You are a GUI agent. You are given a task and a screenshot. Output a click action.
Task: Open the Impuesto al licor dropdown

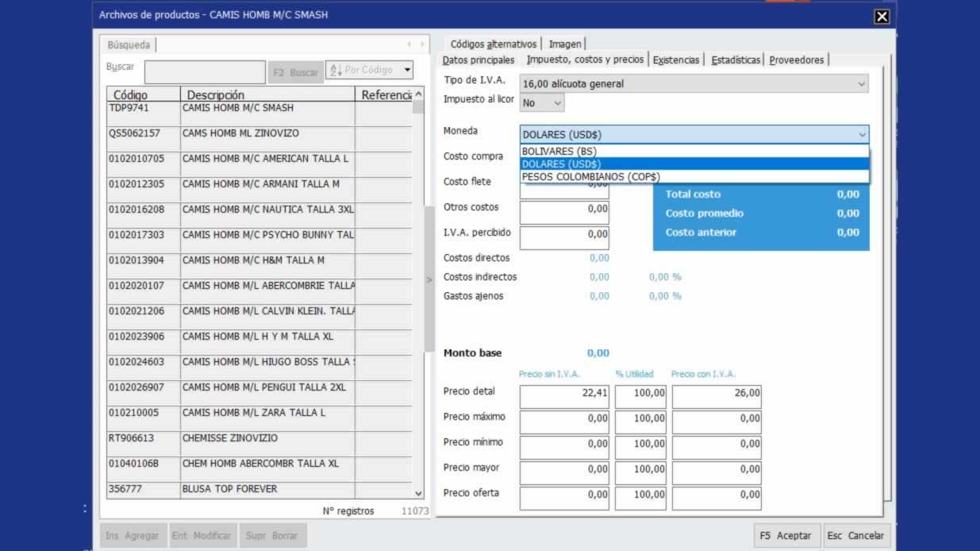click(542, 102)
